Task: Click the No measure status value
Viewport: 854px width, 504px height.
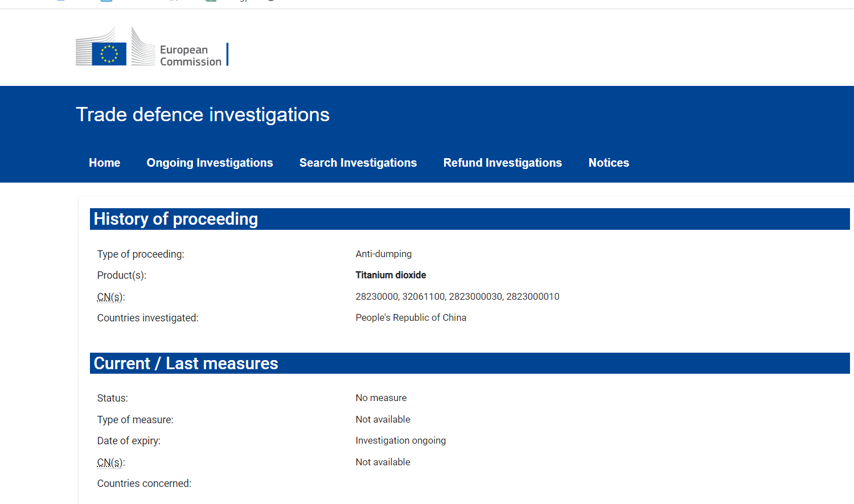Action: pyautogui.click(x=381, y=398)
